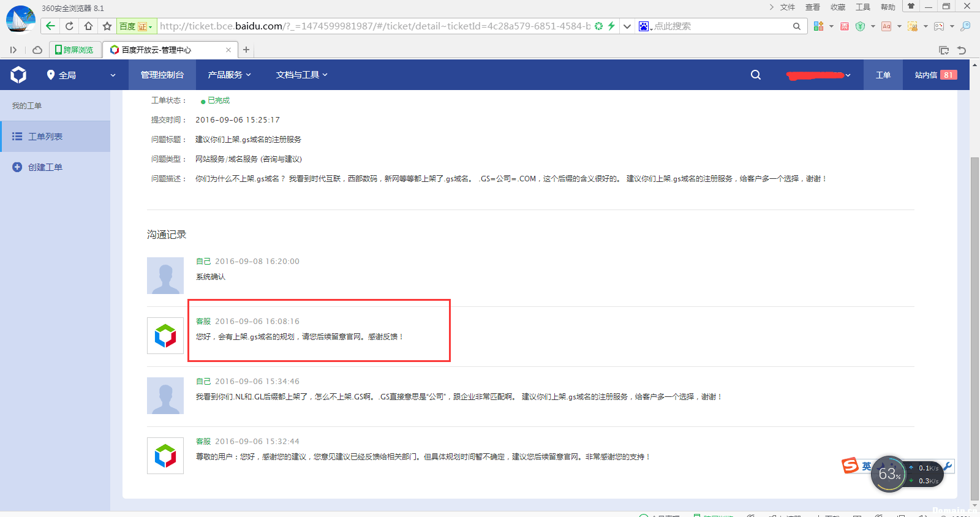Open the green shield payment protection icon

[x=860, y=26]
